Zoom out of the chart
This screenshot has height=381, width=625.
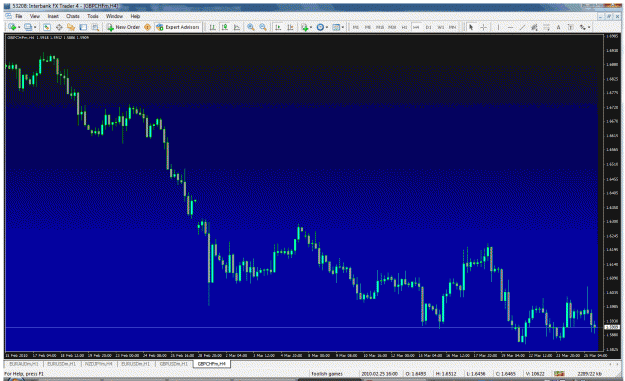coord(263,27)
